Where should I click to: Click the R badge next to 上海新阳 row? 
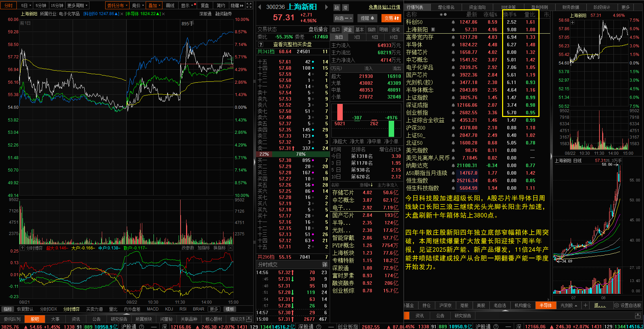(433, 30)
